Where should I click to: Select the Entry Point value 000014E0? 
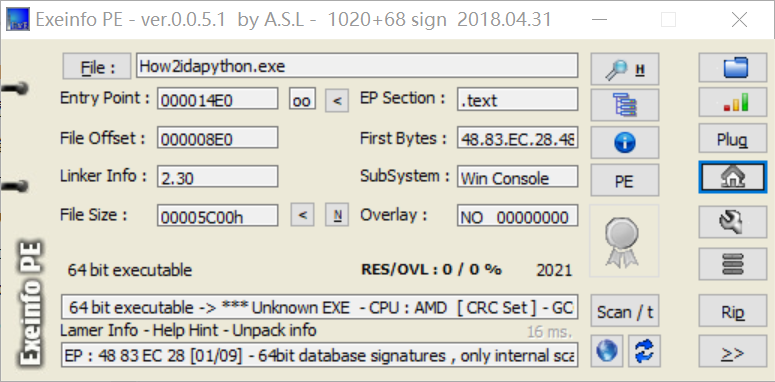(x=218, y=99)
